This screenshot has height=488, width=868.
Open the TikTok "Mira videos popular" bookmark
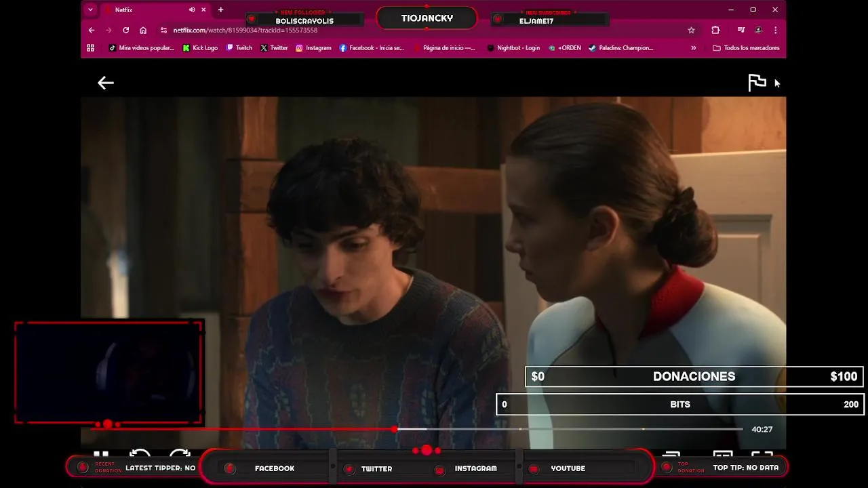[141, 48]
